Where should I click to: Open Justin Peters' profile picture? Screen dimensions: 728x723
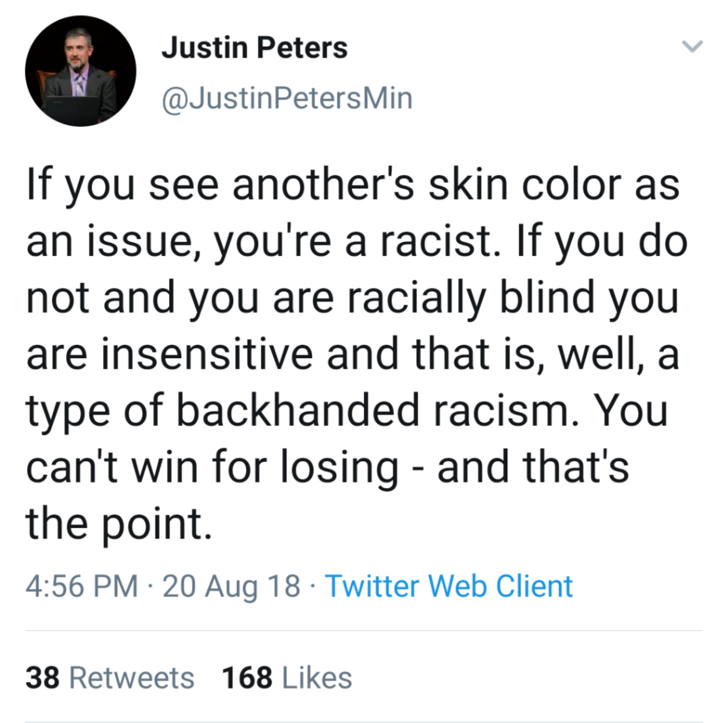point(81,71)
